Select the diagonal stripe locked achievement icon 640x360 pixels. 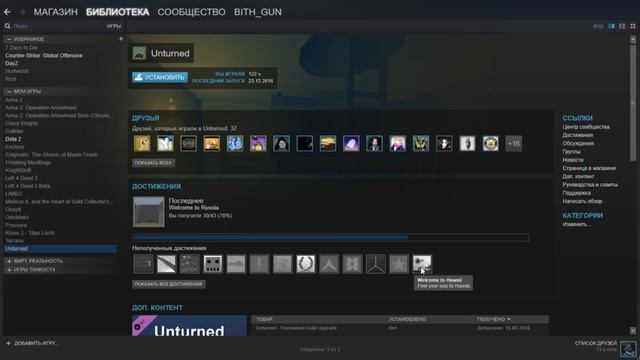tap(167, 264)
